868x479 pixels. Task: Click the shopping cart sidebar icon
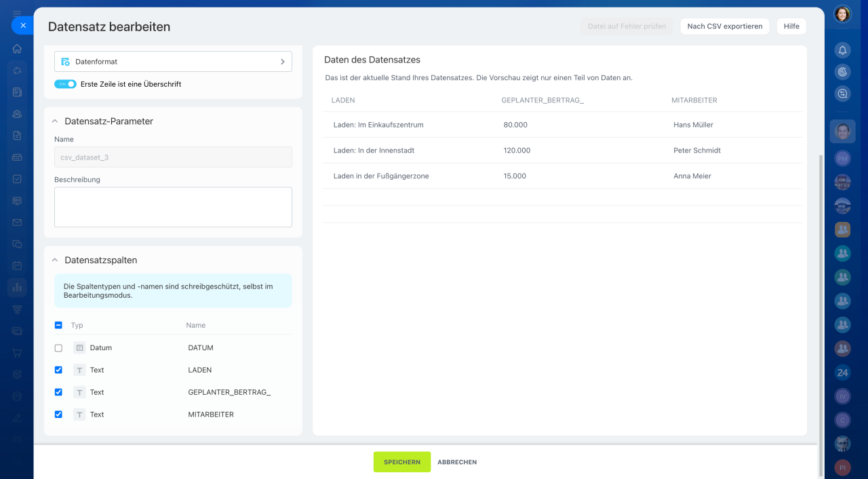coord(17,353)
